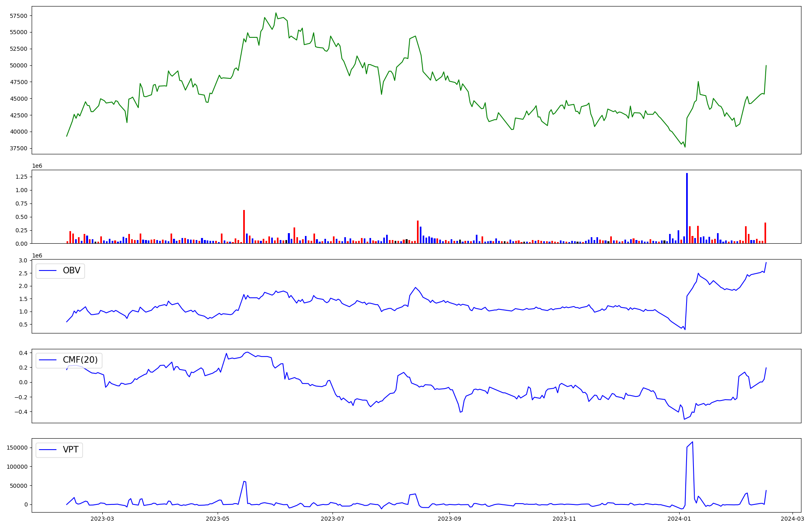Click the 2023-03 date tick label

point(102,519)
